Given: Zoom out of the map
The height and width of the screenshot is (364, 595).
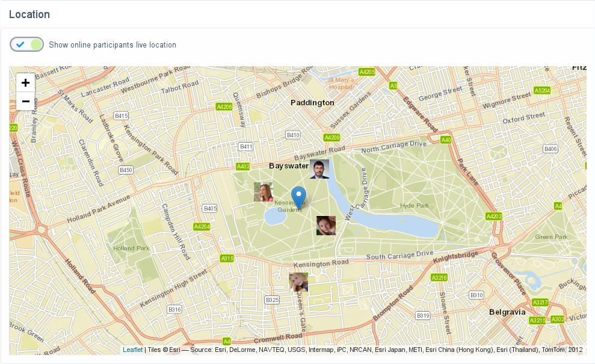Looking at the screenshot, I should click(x=25, y=102).
